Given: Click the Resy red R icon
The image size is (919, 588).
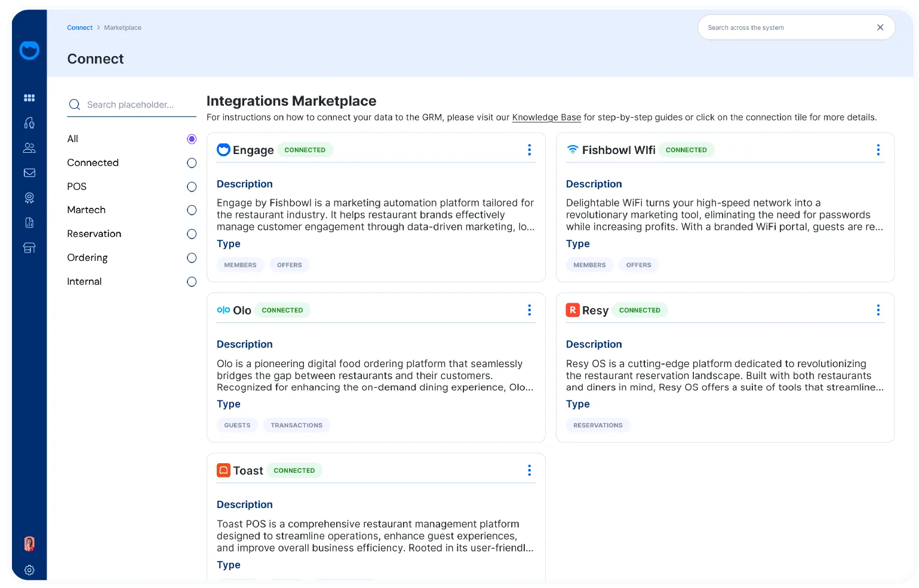Looking at the screenshot, I should pyautogui.click(x=573, y=310).
